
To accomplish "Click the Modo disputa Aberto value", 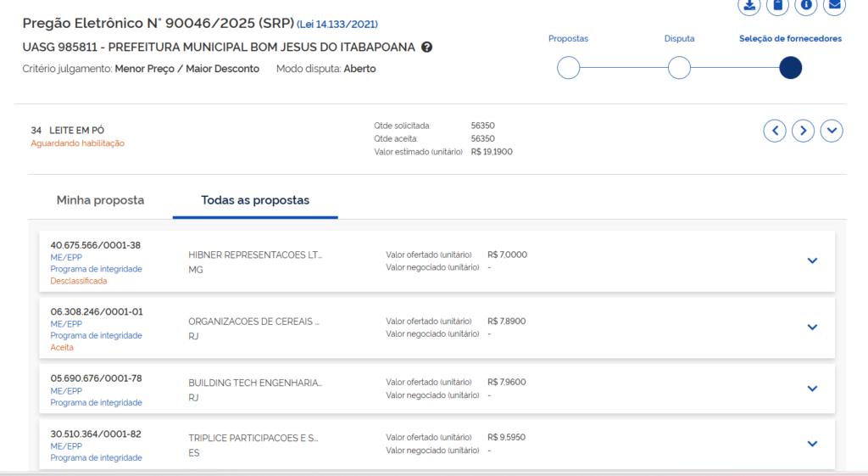I will (359, 69).
